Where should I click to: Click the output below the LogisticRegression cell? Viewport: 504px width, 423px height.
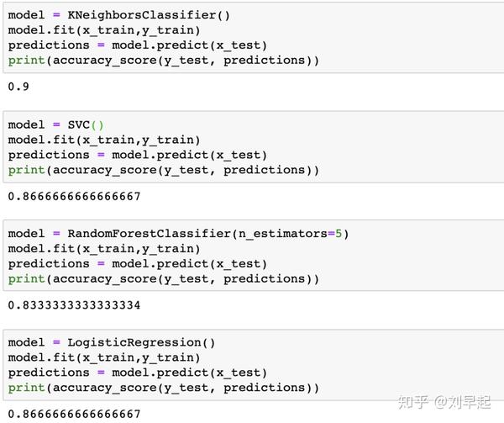pyautogui.click(x=74, y=415)
